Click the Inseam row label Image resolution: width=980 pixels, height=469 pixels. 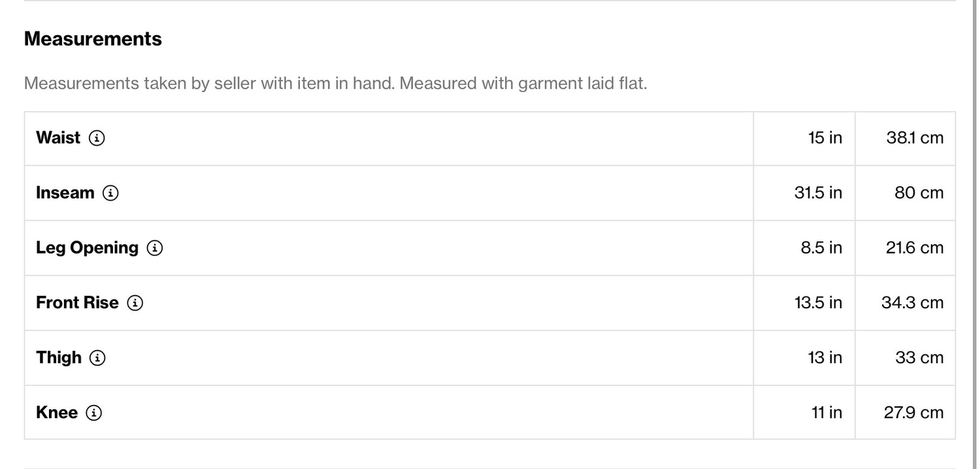tap(65, 193)
